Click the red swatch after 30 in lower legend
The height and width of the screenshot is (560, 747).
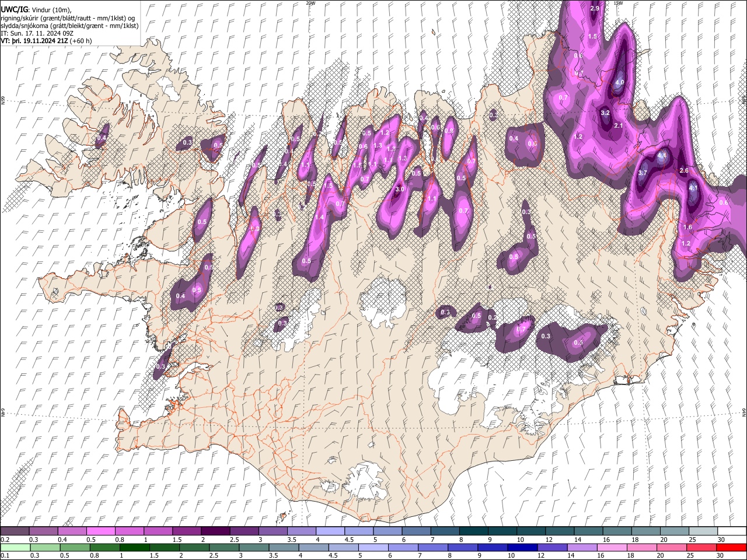pyautogui.click(x=732, y=547)
